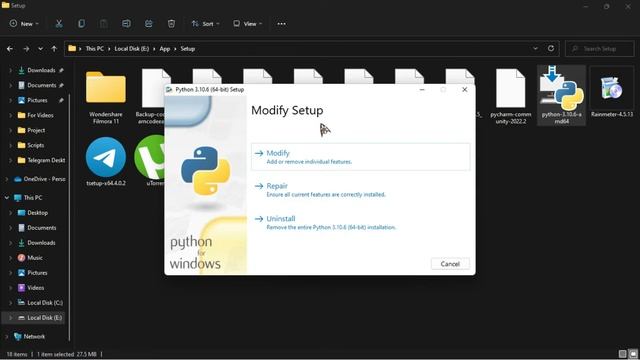
Task: Select the pycharm-community-2022.2 file
Action: (x=511, y=97)
